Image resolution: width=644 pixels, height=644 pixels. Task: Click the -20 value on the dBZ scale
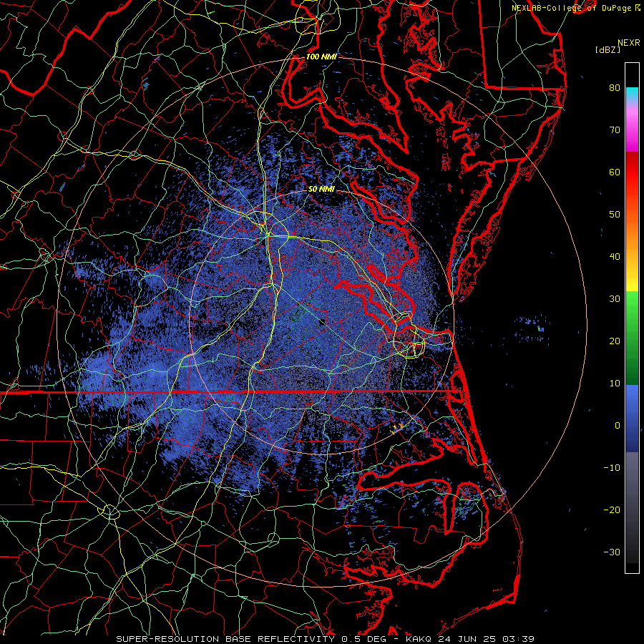612,510
